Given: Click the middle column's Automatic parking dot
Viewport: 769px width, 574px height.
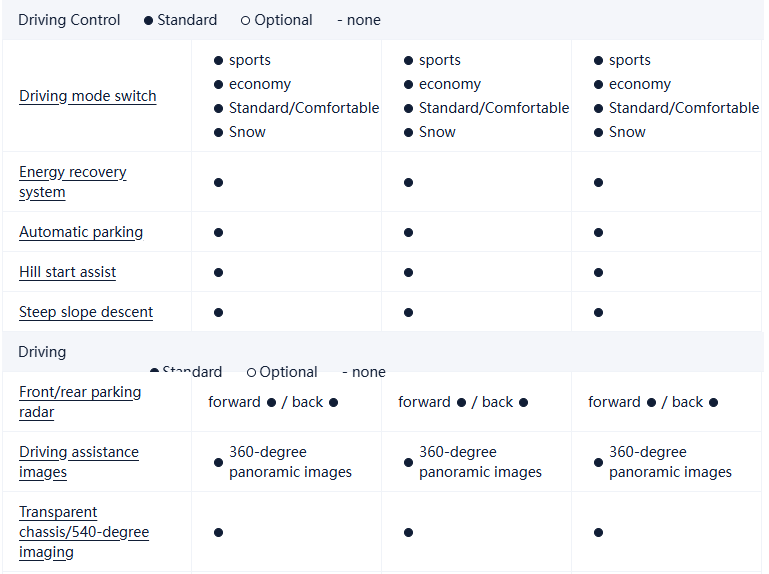Looking at the screenshot, I should point(408,232).
